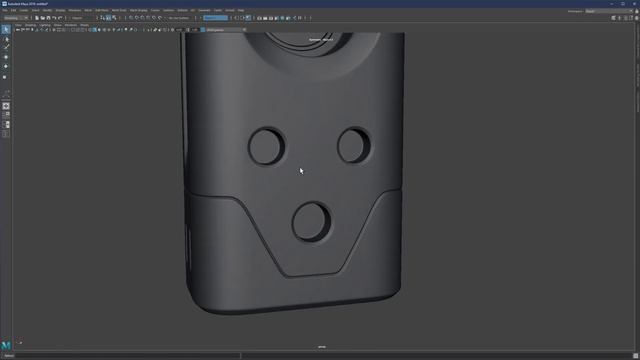
Task: Toggle the Modeling Toolkit sidebar icon
Action: point(613,18)
